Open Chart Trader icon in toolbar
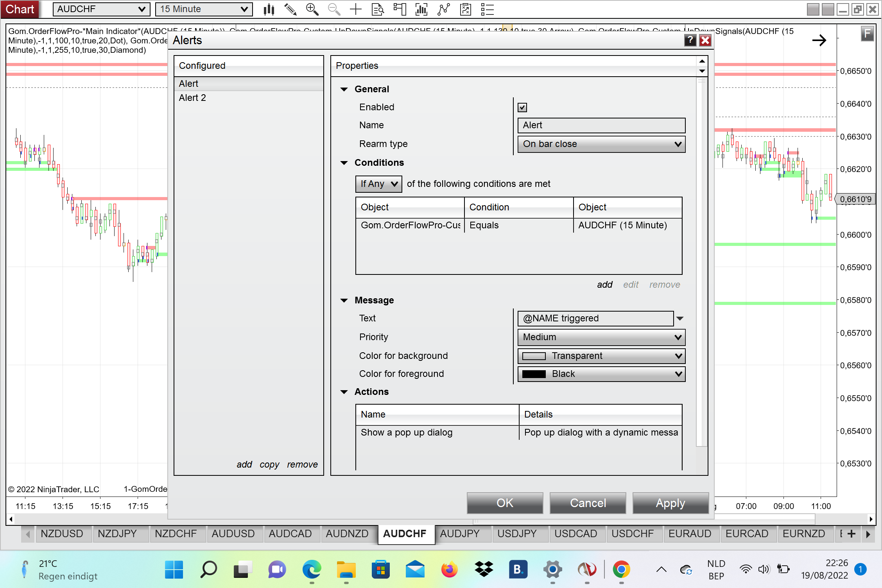882x588 pixels. [x=400, y=9]
